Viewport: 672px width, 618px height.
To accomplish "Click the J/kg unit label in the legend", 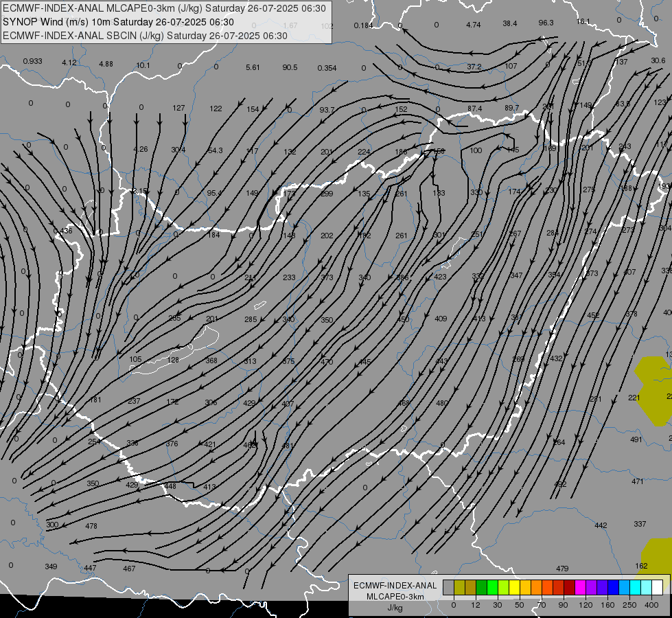I will (395, 608).
